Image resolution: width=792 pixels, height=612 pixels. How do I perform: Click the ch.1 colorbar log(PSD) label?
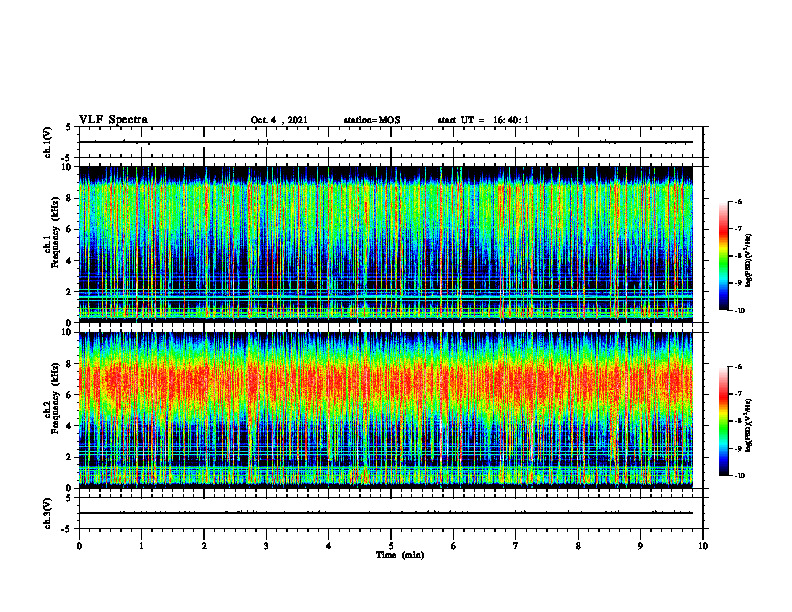[749, 261]
